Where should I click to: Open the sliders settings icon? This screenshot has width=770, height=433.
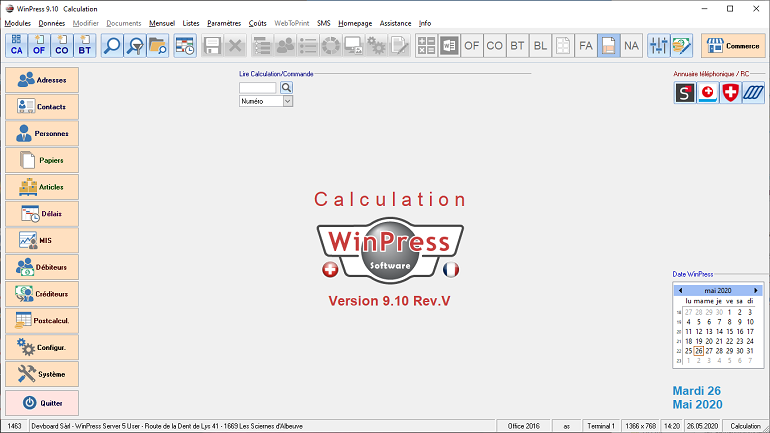[659, 46]
